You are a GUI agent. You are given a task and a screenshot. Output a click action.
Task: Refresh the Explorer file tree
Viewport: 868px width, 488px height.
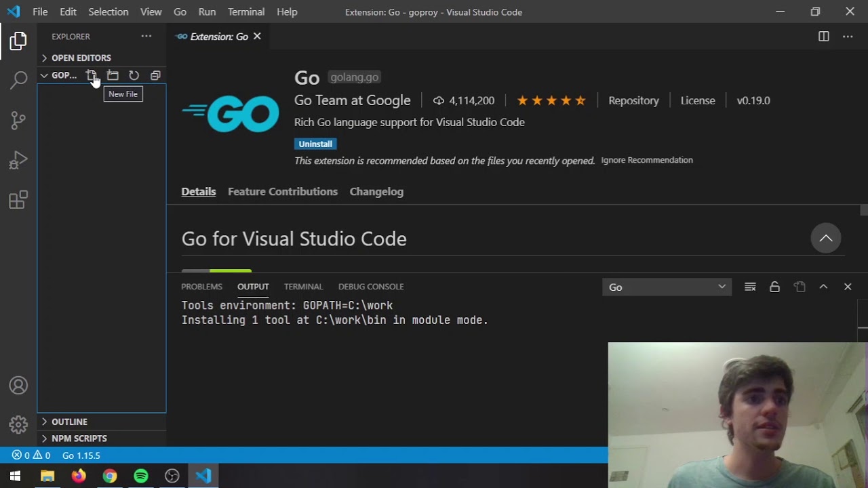[134, 75]
